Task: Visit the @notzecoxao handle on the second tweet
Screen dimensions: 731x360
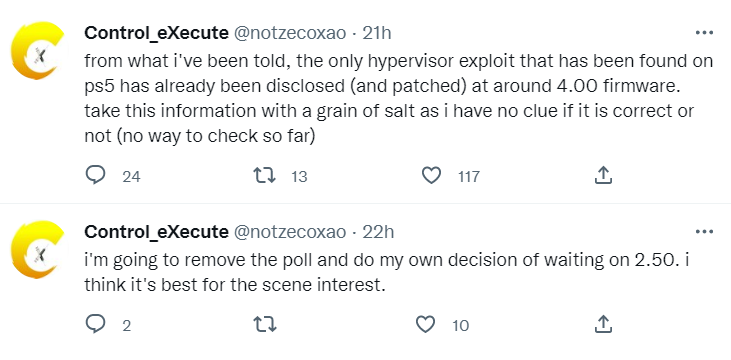Action: pyautogui.click(x=290, y=232)
